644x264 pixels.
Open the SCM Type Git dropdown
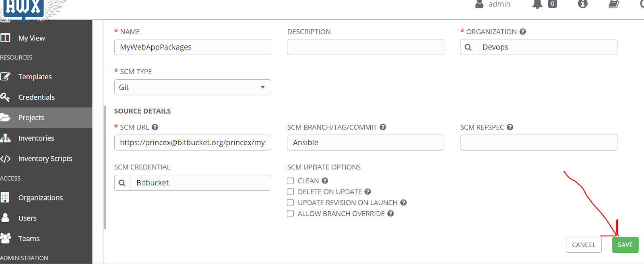pos(192,87)
